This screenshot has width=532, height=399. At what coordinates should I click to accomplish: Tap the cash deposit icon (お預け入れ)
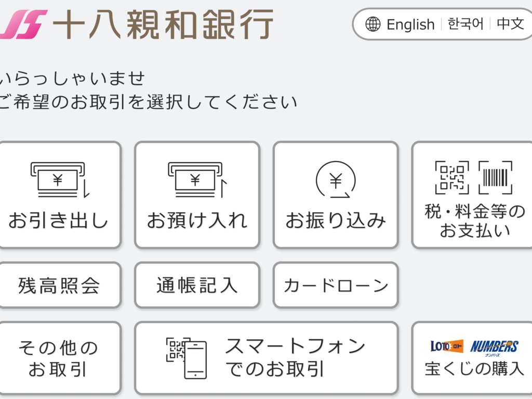197,179
